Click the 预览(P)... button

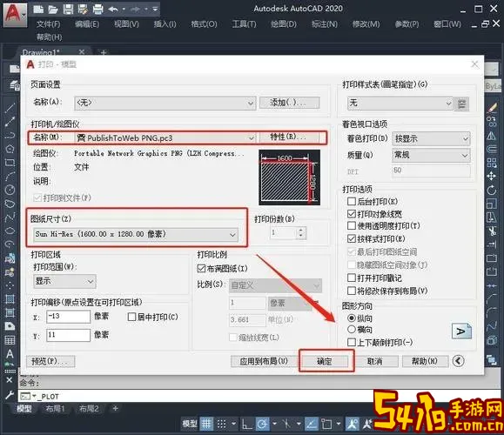tap(50, 361)
